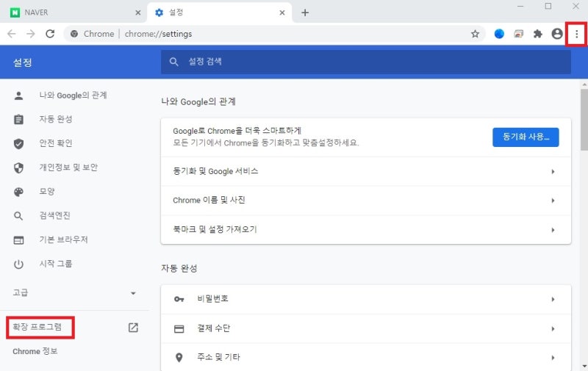
Task: Open 모양 in the sidebar
Action: [47, 192]
